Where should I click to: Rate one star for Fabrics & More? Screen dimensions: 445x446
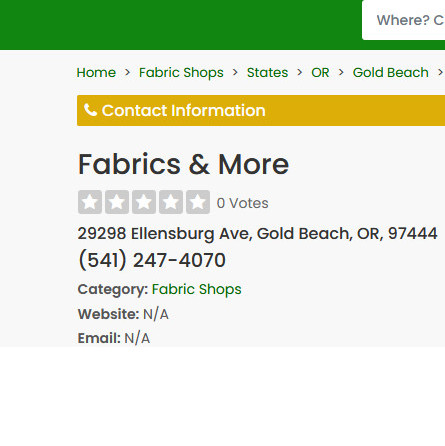[x=90, y=202]
